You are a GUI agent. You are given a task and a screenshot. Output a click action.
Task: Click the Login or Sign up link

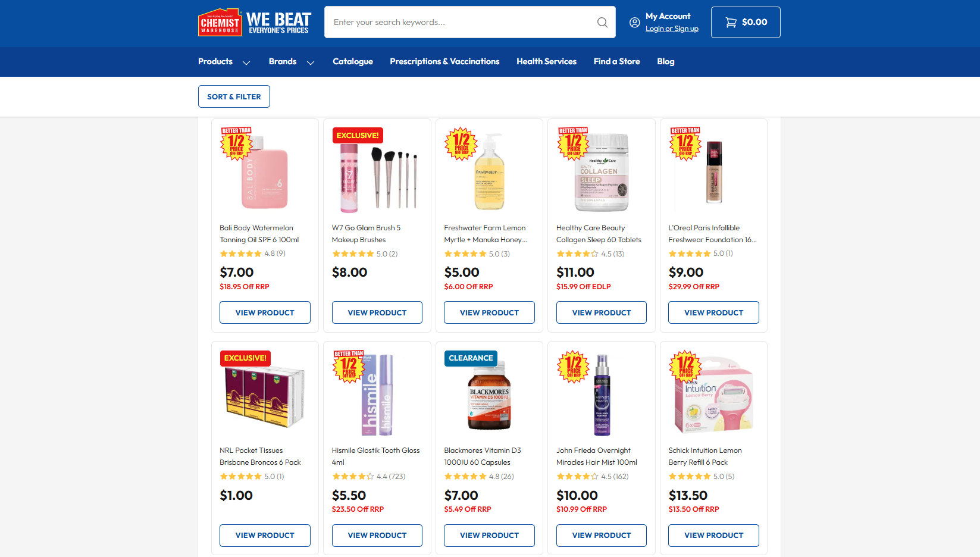(672, 29)
